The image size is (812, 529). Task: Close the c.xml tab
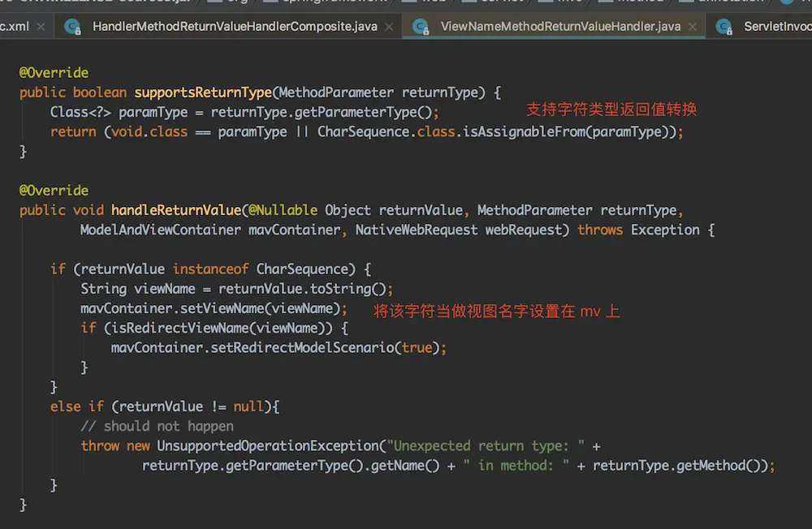pyautogui.click(x=42, y=27)
